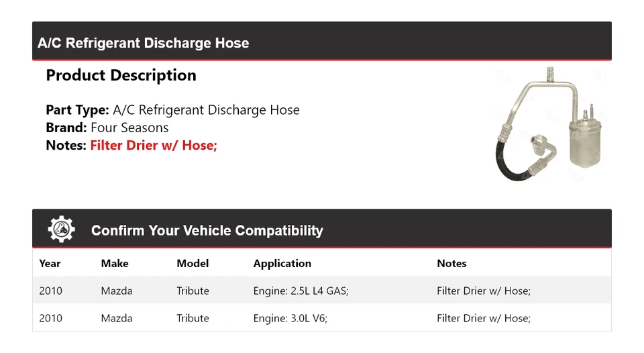644x353 pixels.
Task: Click 2010 in the 2.5L L4 row
Action: [x=50, y=291]
